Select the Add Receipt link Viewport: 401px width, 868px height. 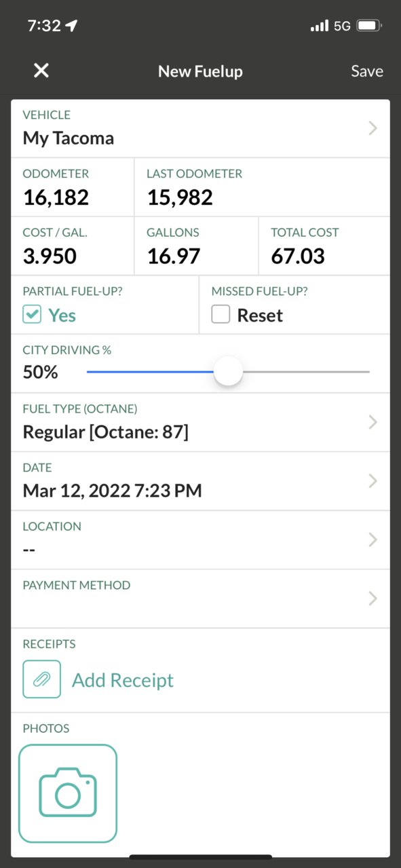coord(123,680)
